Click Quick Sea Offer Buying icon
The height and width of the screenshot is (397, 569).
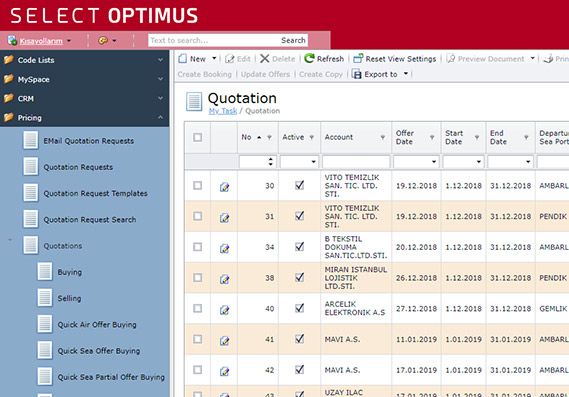45,351
